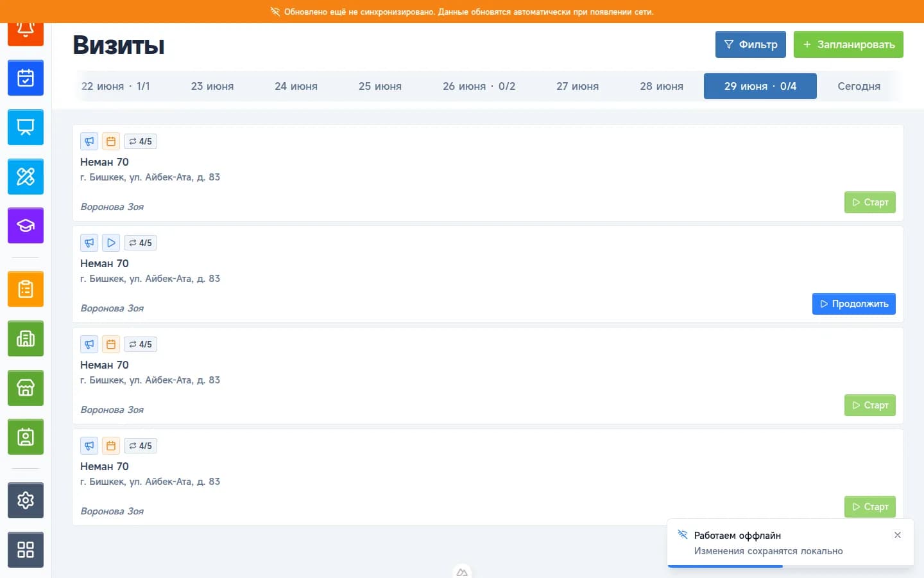
Task: Click Воронова Зоя on the second visit card
Action: [x=112, y=308]
